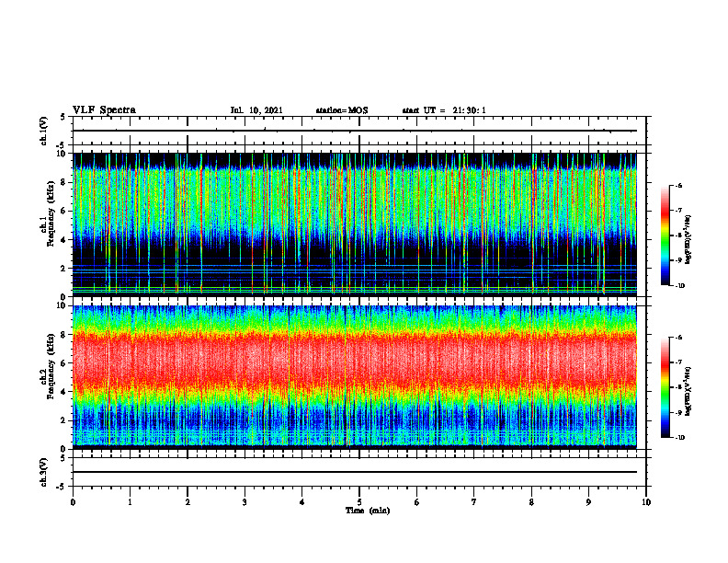Click time axis tick label "10"
This screenshot has width=728, height=563.
[646, 502]
